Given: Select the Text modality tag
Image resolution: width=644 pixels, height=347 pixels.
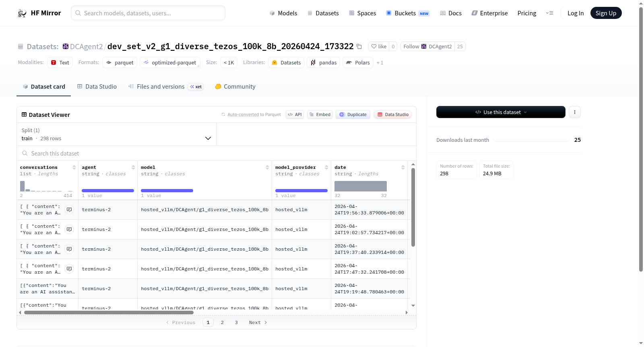Looking at the screenshot, I should pos(60,62).
